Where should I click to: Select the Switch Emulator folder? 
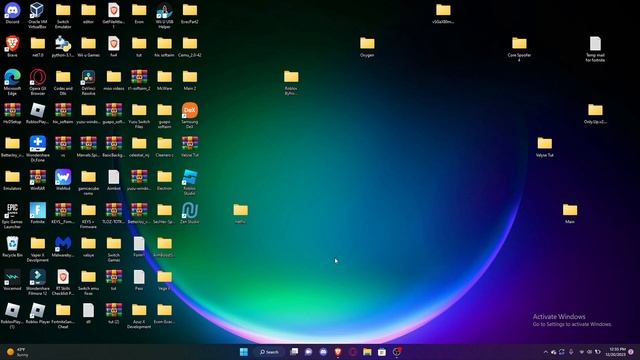point(63,16)
